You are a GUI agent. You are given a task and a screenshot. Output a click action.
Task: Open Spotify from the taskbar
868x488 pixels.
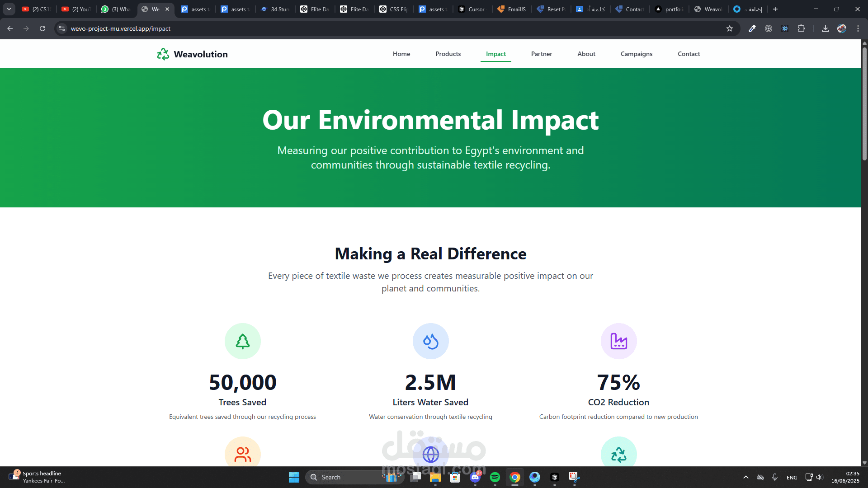coord(495,477)
